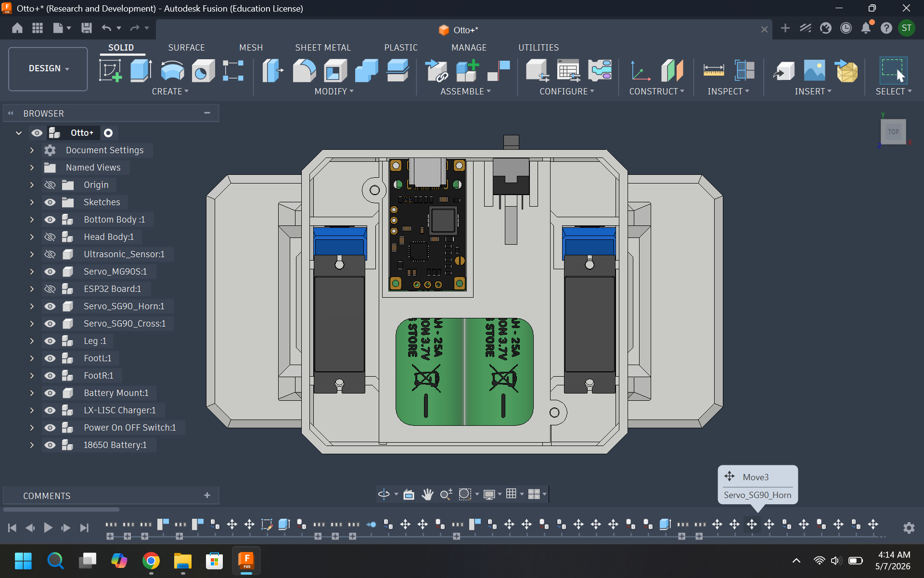Switch to the SURFACE tab
The width and height of the screenshot is (924, 578).
click(x=186, y=48)
